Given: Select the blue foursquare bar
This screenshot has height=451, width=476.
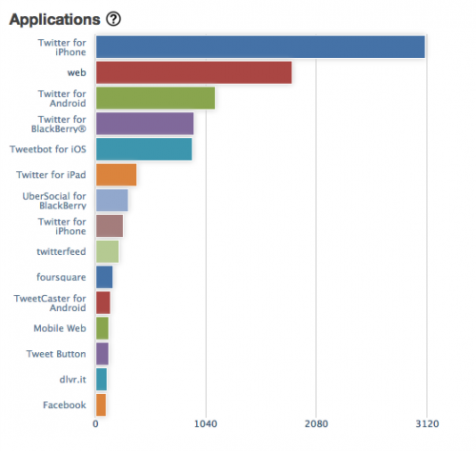Looking at the screenshot, I should (104, 277).
